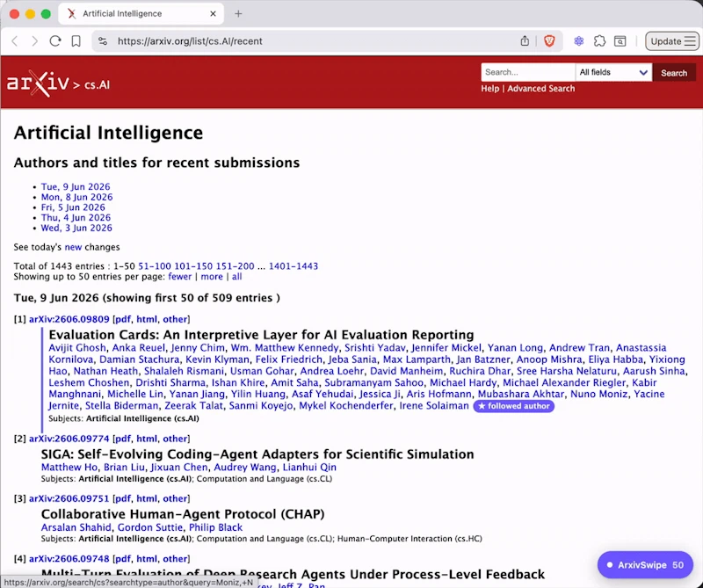Open other formats for arXiv:2606.09809

(x=175, y=319)
